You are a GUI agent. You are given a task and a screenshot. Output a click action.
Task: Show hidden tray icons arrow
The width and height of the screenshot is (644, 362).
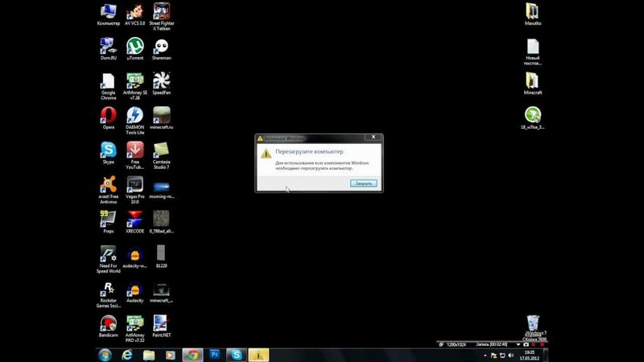click(x=485, y=356)
